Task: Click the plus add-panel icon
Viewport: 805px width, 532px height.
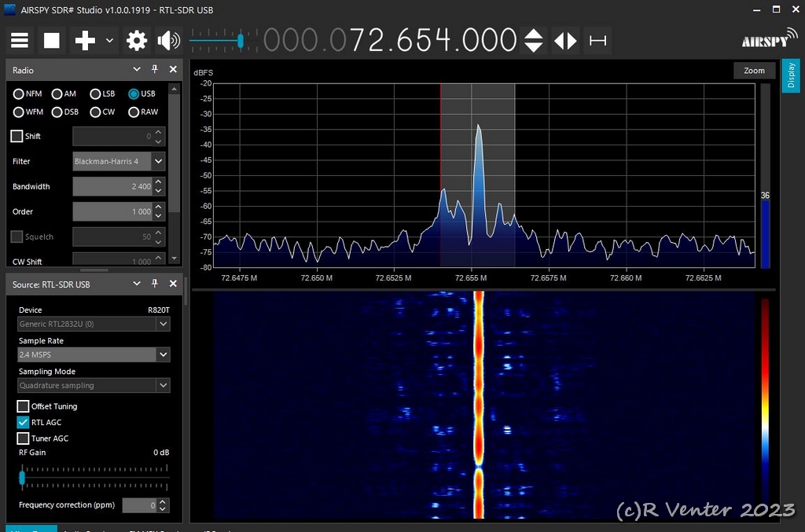Action: [85, 40]
